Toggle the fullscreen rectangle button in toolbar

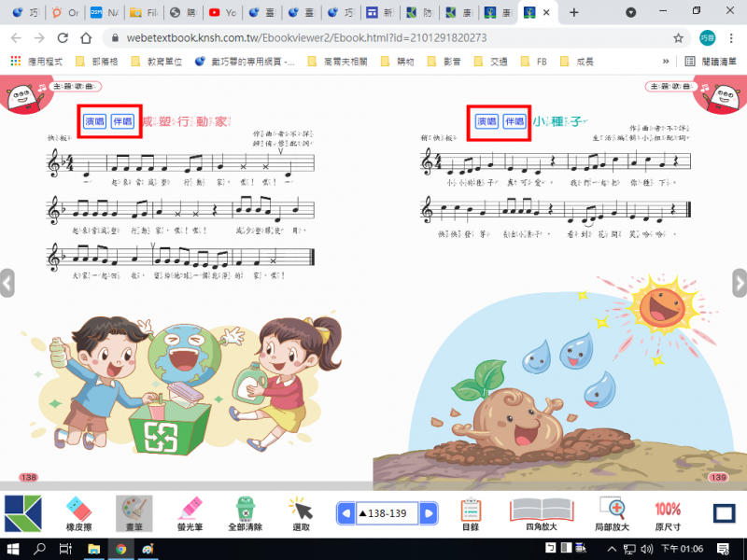(x=724, y=513)
